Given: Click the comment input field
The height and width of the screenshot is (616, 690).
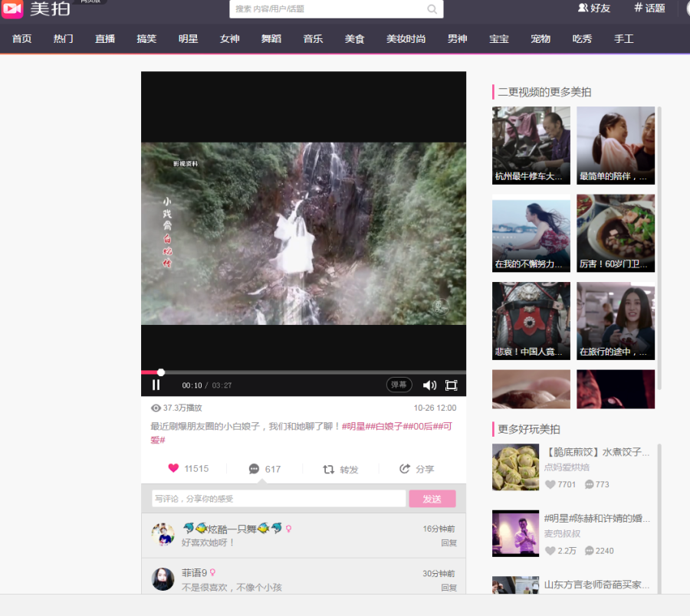Looking at the screenshot, I should [x=279, y=499].
